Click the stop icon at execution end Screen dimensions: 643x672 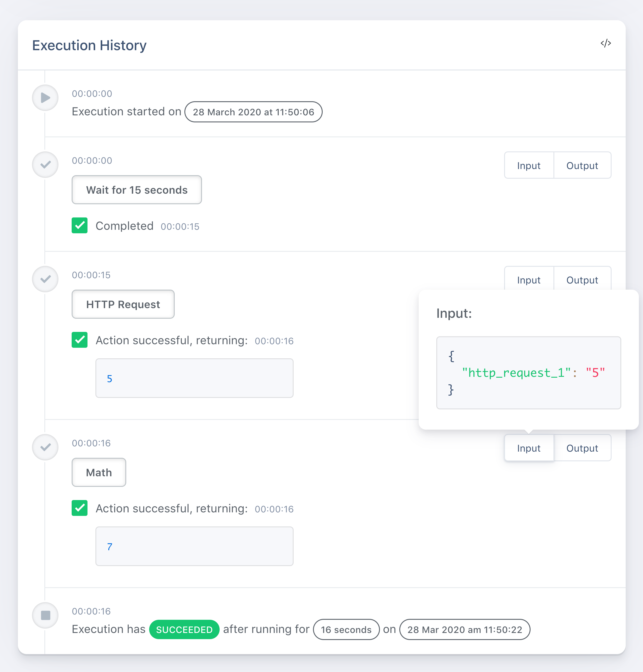click(45, 615)
